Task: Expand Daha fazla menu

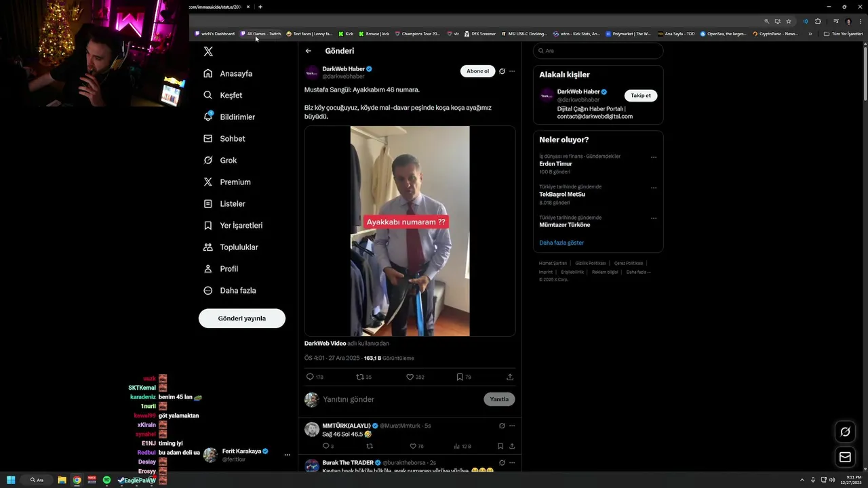Action: coord(230,290)
